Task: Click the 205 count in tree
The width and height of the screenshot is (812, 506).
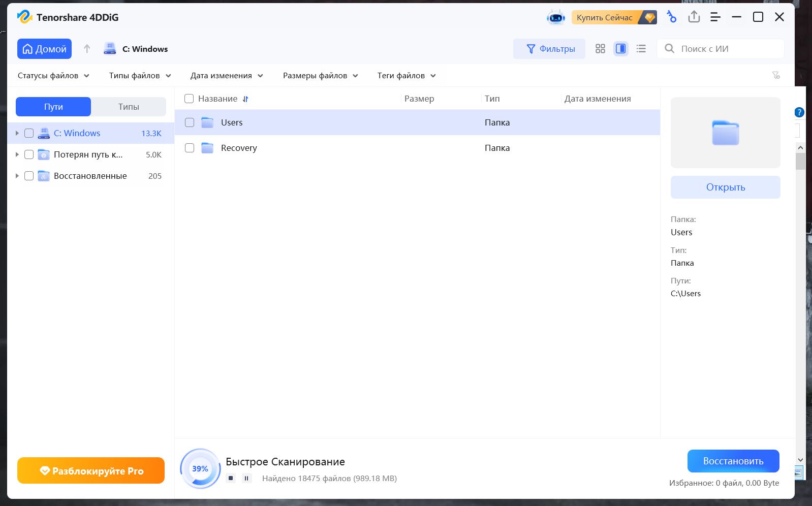Action: tap(155, 176)
